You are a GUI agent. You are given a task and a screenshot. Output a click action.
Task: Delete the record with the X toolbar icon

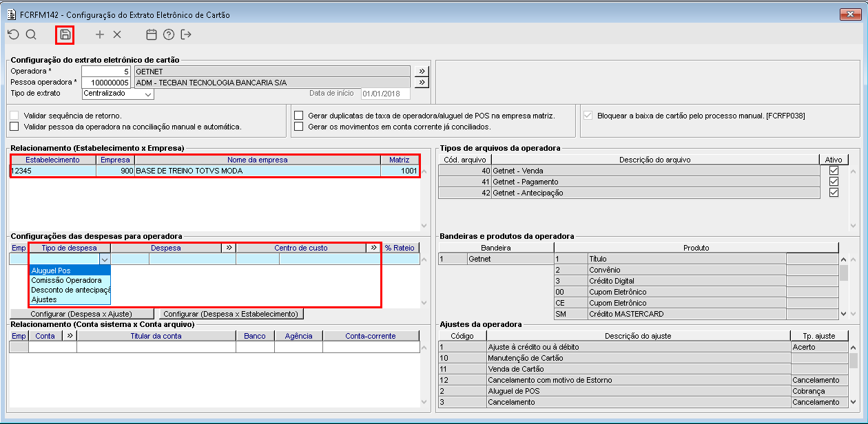tap(117, 34)
